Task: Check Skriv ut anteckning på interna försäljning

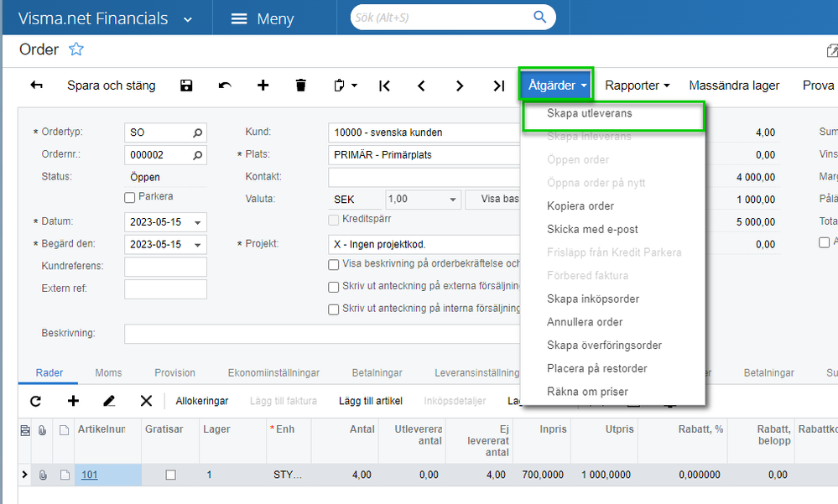Action: [334, 309]
